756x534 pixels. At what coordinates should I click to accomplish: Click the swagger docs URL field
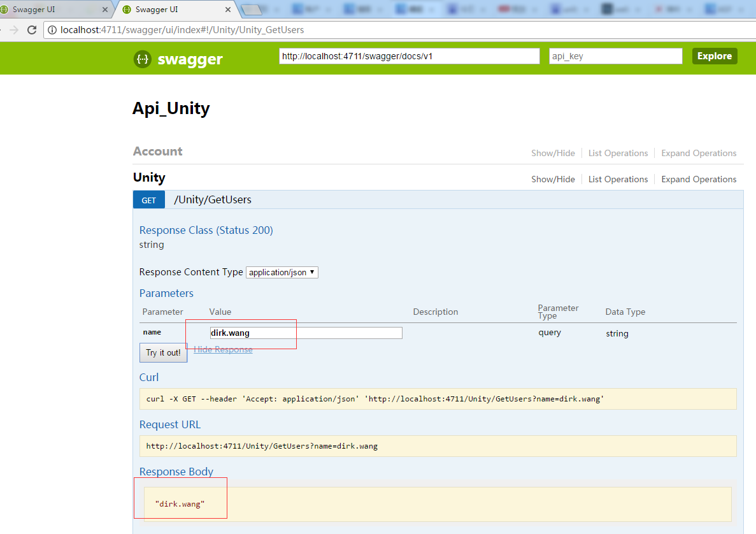tap(409, 56)
